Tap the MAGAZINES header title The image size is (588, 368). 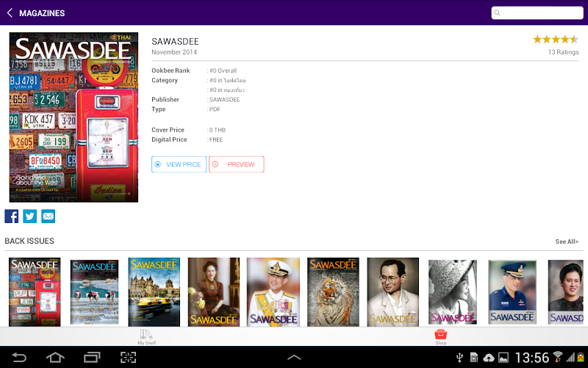tap(42, 13)
